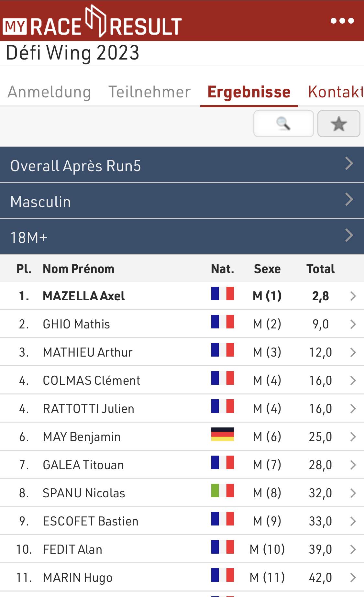This screenshot has width=364, height=597.
Task: Open search with the magnifier icon
Action: [283, 124]
